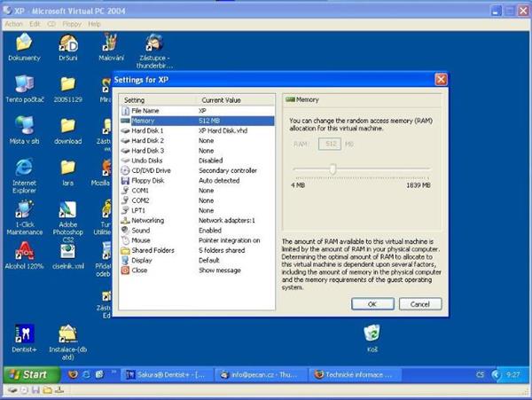The height and width of the screenshot is (400, 532).
Task: Select the File Name setting row
Action: [x=197, y=111]
